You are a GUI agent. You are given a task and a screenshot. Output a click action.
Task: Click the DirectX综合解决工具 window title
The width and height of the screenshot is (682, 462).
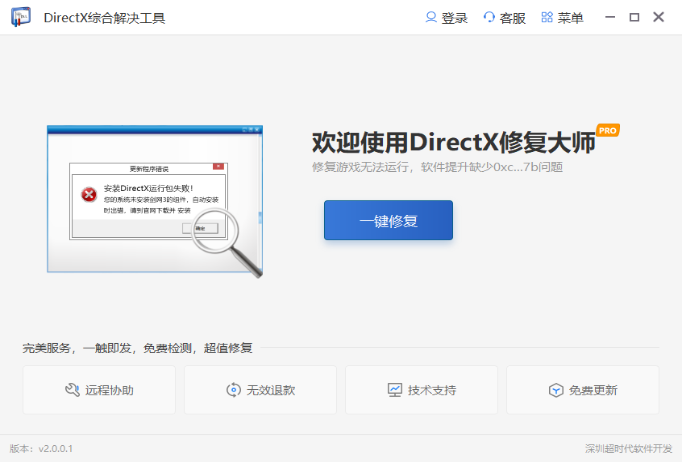(x=105, y=18)
